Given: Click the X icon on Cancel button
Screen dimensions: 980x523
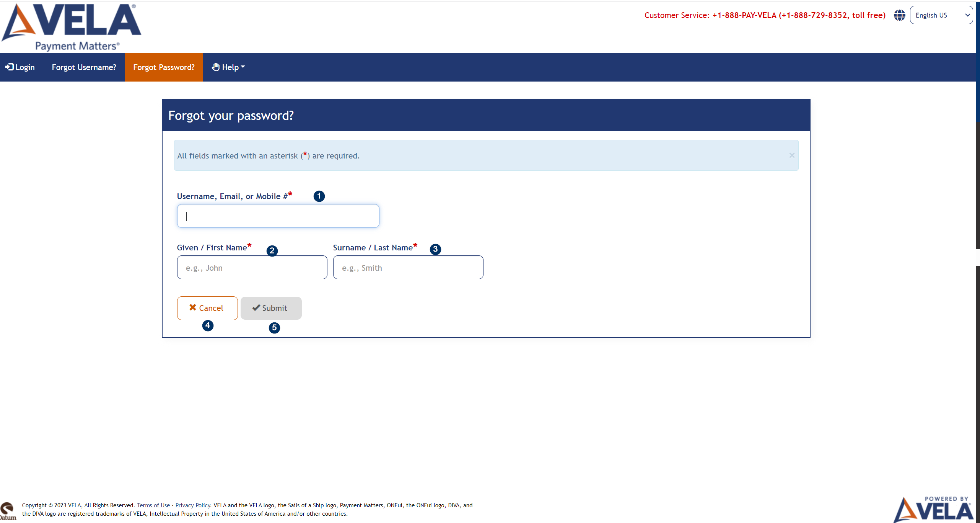Looking at the screenshot, I should click(192, 307).
